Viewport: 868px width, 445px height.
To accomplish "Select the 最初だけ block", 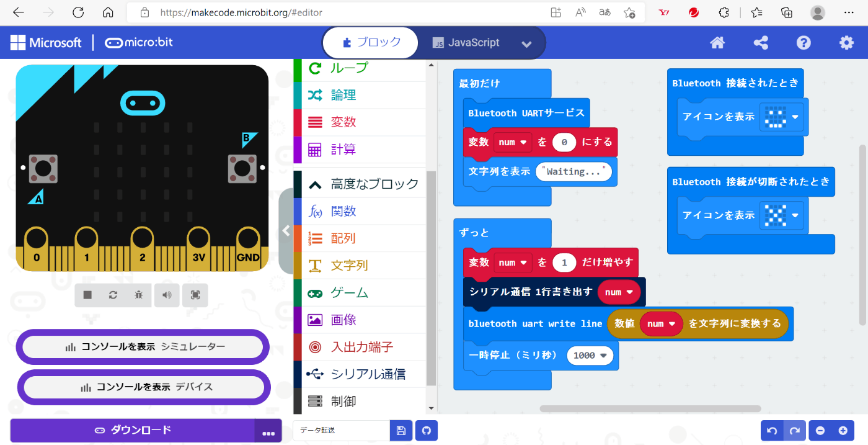I will 479,84.
